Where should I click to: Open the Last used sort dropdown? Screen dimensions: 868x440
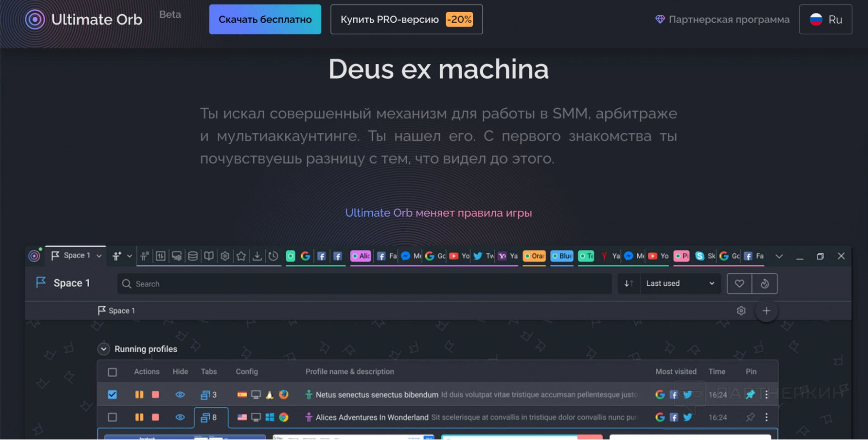click(x=680, y=284)
